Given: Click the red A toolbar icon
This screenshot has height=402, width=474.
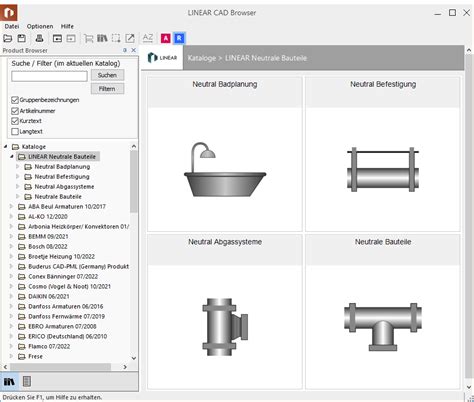Looking at the screenshot, I should click(166, 38).
